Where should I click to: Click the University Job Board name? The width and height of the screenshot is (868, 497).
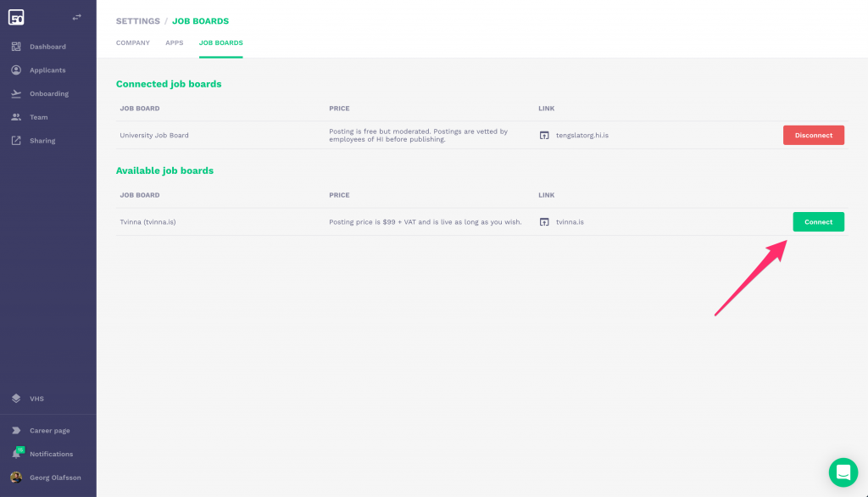coord(154,135)
